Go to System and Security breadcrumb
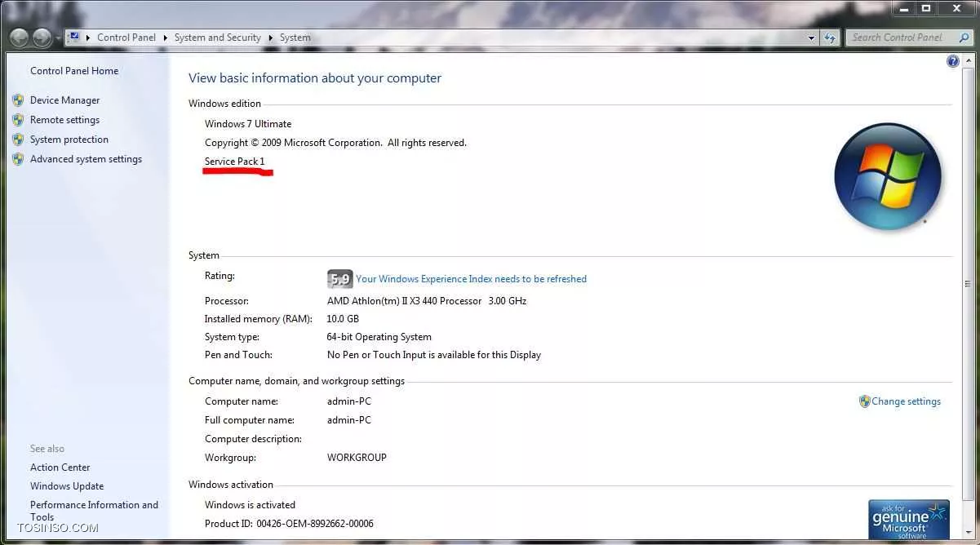The height and width of the screenshot is (545, 980). [217, 38]
